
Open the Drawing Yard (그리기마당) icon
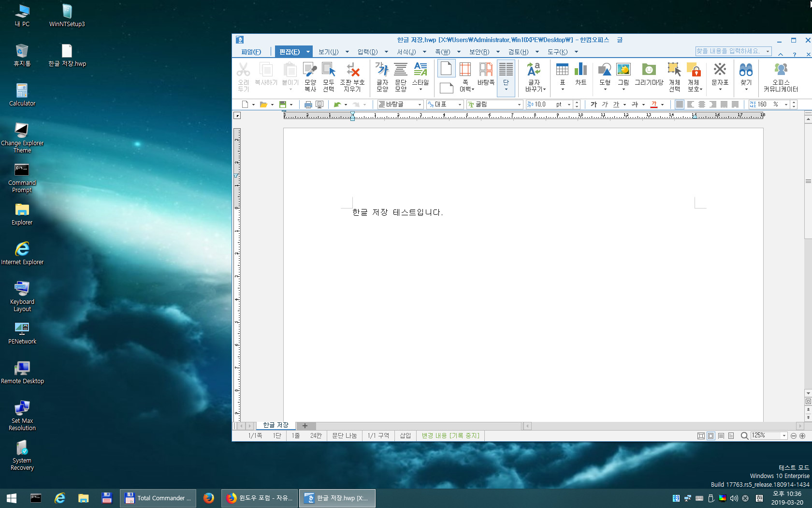[x=649, y=74]
